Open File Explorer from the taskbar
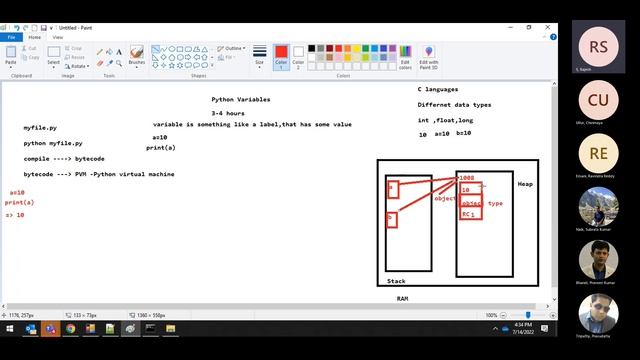This screenshot has height=360, width=640. tap(171, 329)
